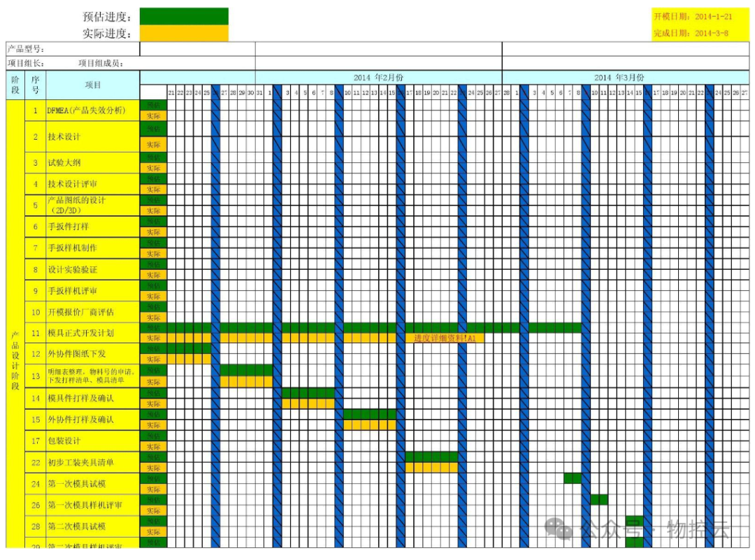755x560 pixels.
Task: Select the 产品图纸的设计(2D/3D) cell
Action: (x=93, y=205)
